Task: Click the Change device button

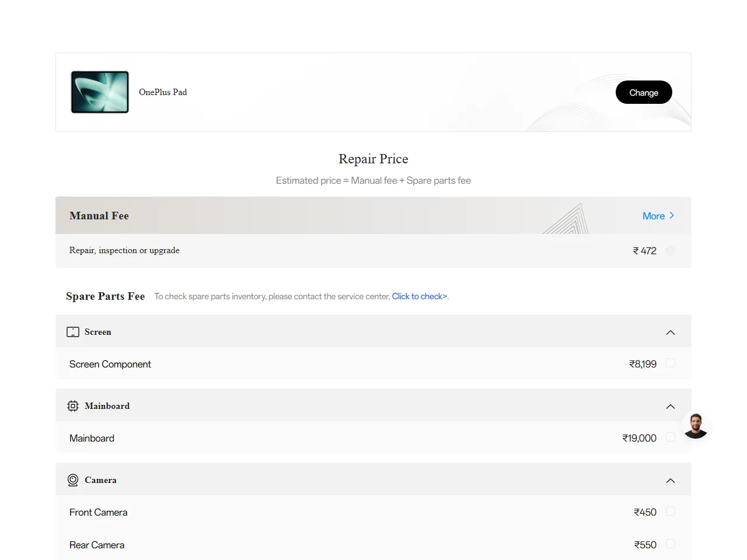Action: pos(644,92)
